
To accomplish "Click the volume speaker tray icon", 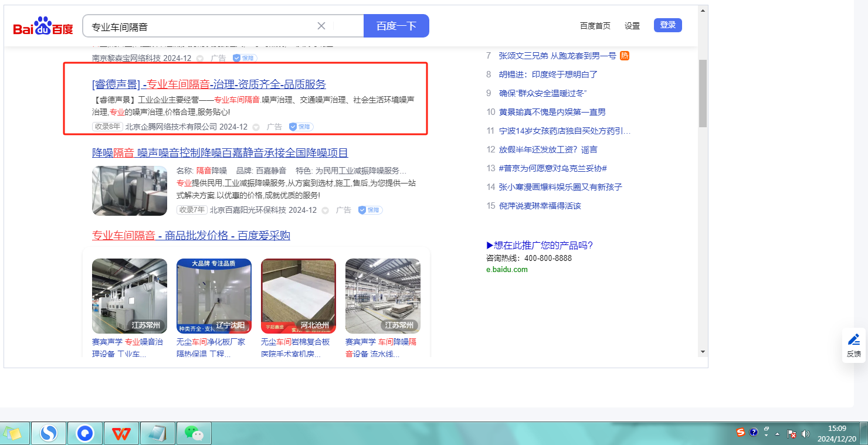I will 805,434.
